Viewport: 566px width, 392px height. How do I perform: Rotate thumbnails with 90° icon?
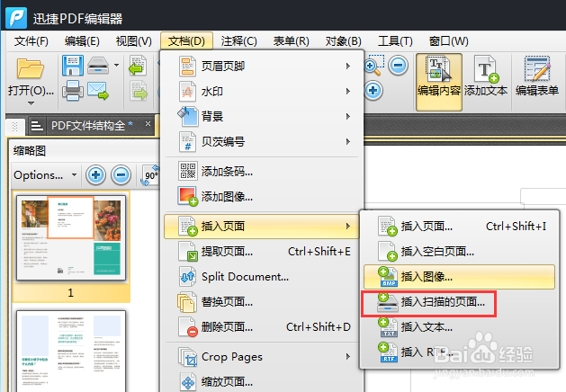[150, 175]
